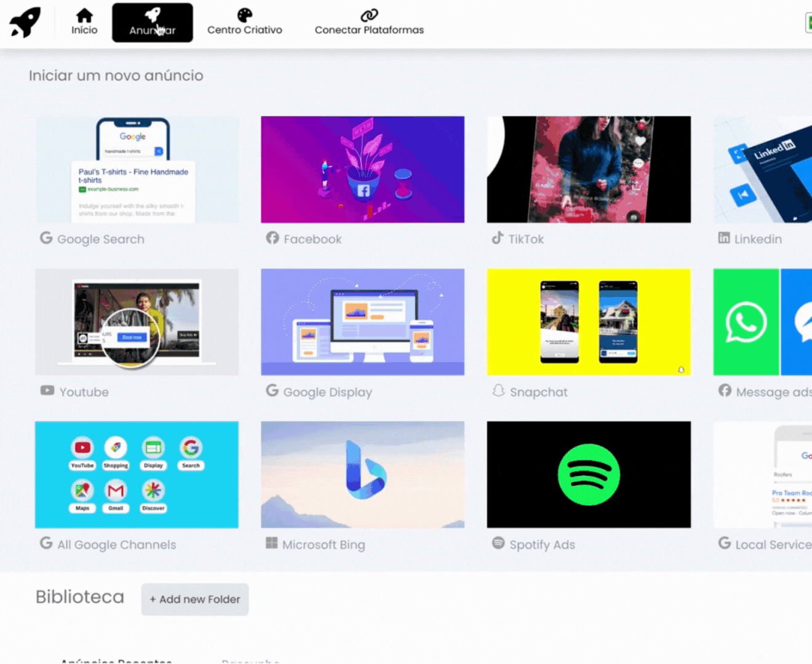Open Conectar Plataformas
This screenshot has width=812, height=664.
[368, 22]
